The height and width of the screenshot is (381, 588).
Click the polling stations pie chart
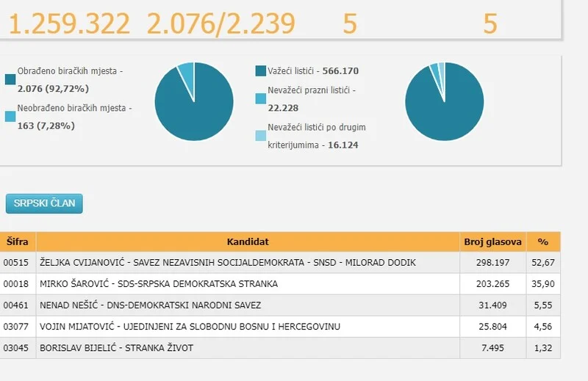tap(194, 102)
